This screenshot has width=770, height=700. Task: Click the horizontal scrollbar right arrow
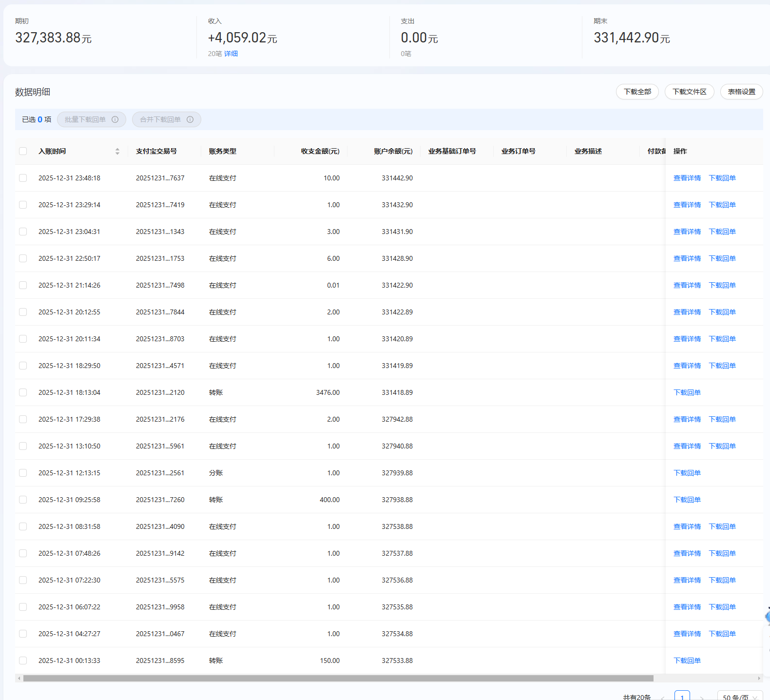tap(759, 678)
